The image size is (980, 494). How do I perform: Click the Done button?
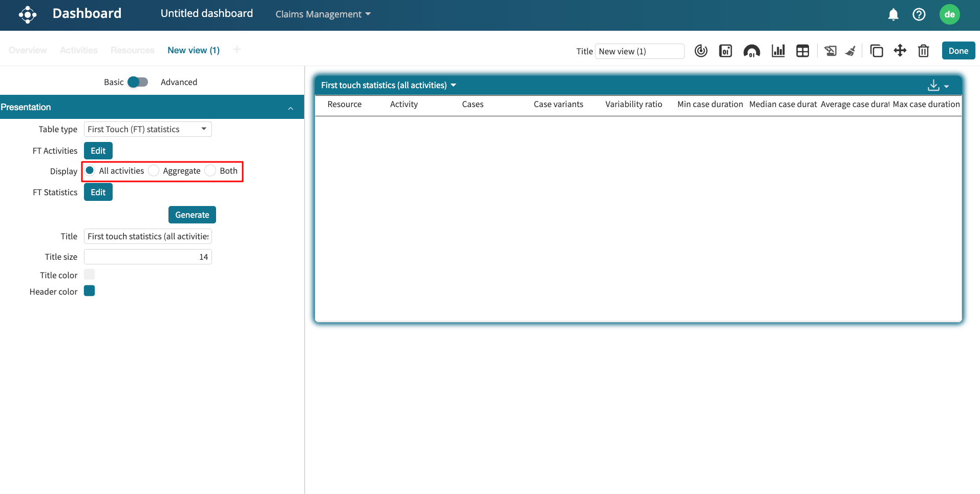(x=958, y=51)
